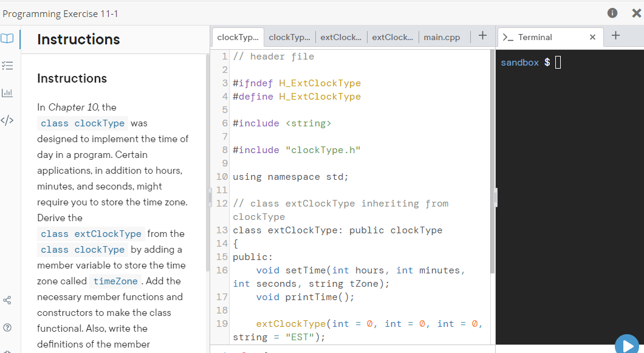Switch to the first clockTyp... tab
Image resolution: width=644 pixels, height=353 pixels.
tap(238, 38)
